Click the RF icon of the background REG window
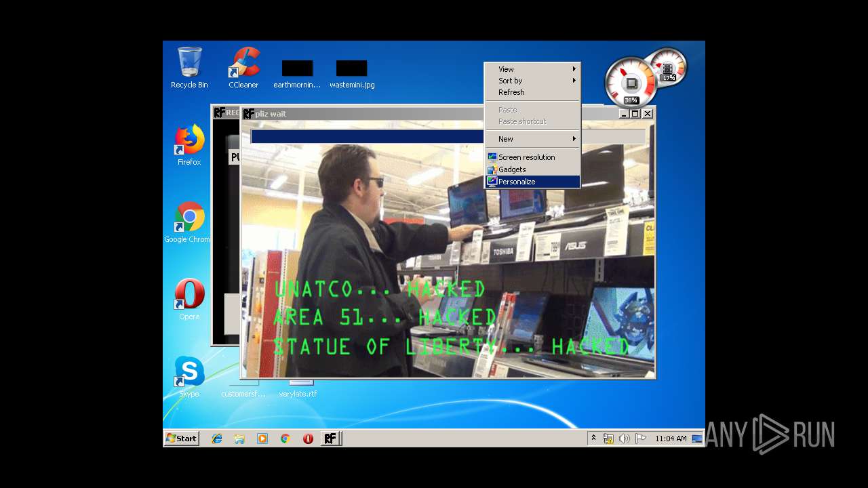Screen dimensions: 868x488 tap(219, 113)
